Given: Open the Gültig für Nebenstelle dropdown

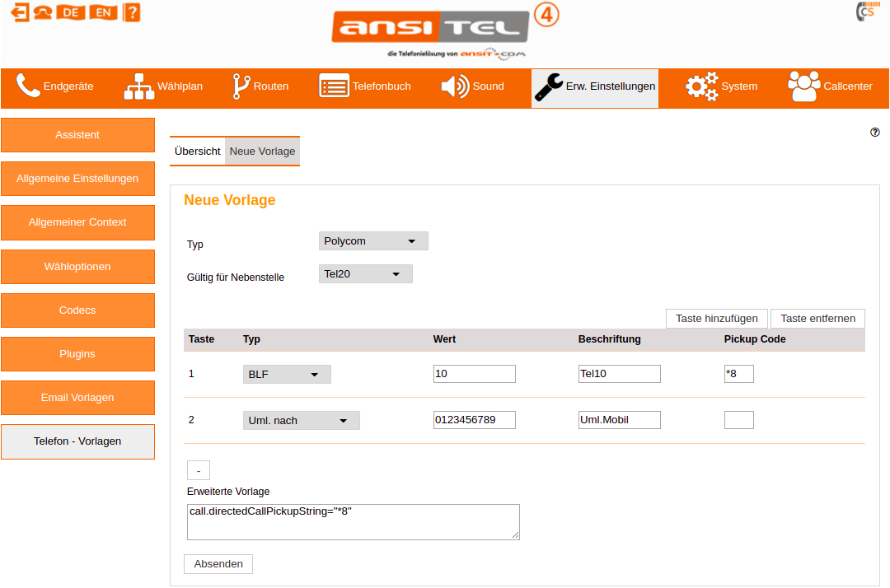Looking at the screenshot, I should coord(365,273).
